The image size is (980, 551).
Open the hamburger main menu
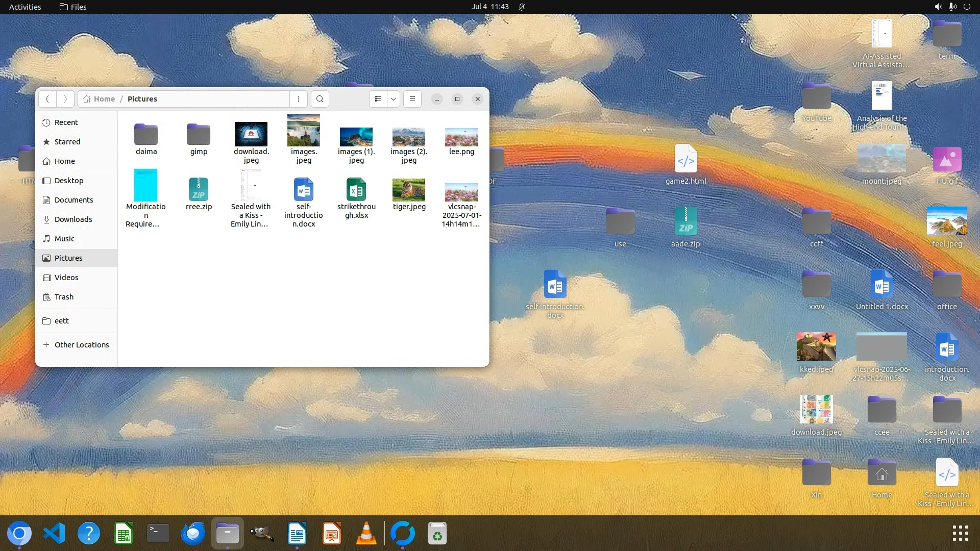(x=412, y=99)
